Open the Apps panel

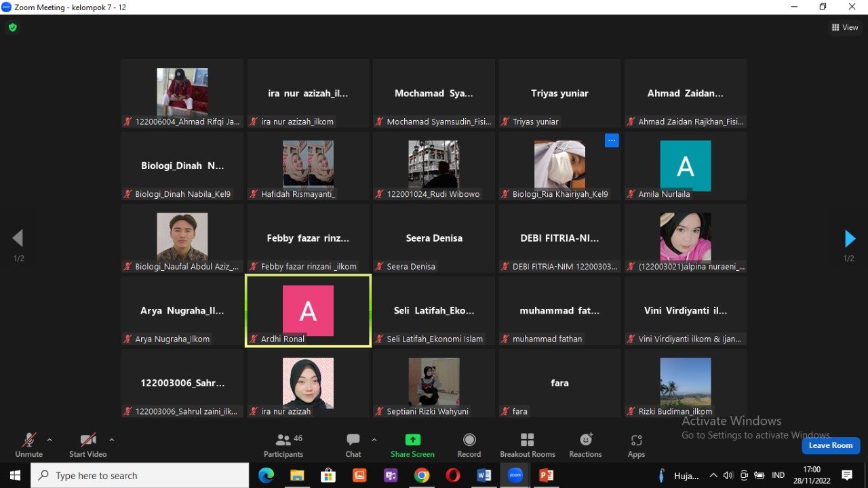coord(635,445)
